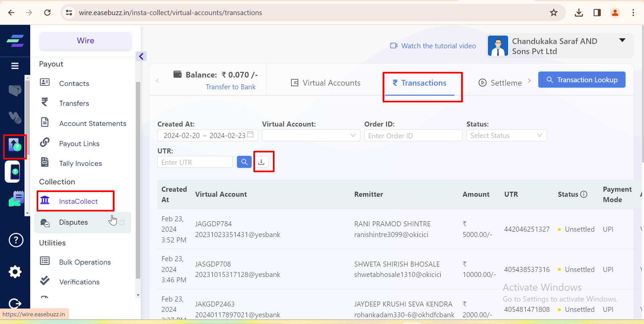Click the Status info icon in table header

click(x=584, y=194)
